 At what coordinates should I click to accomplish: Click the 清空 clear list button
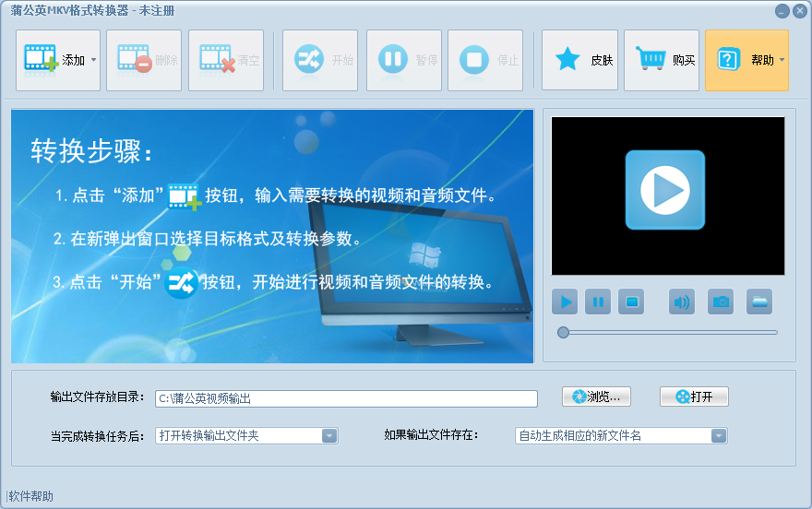(226, 60)
